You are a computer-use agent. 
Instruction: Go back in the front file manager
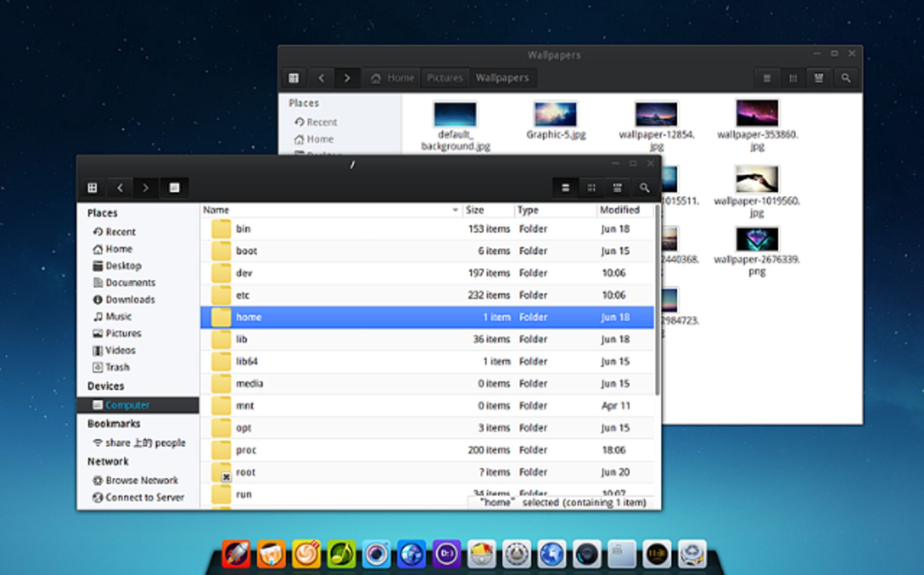[x=120, y=188]
